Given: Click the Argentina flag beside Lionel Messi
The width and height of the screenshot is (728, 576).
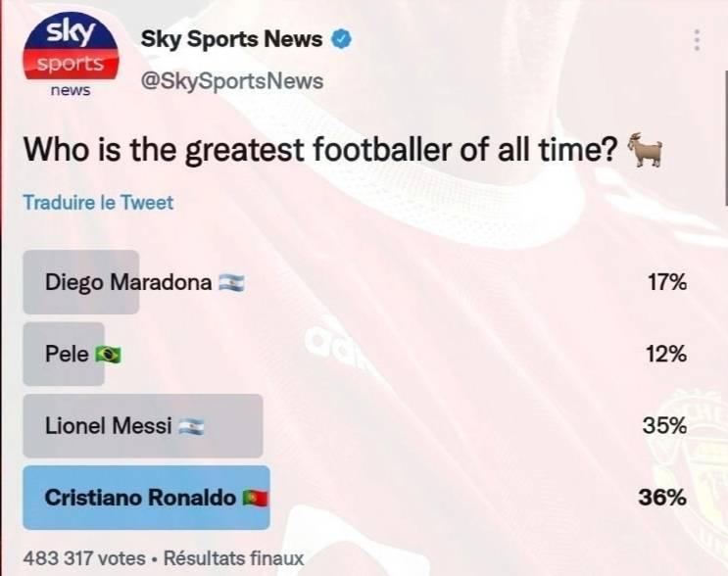Looking at the screenshot, I should [x=192, y=426].
